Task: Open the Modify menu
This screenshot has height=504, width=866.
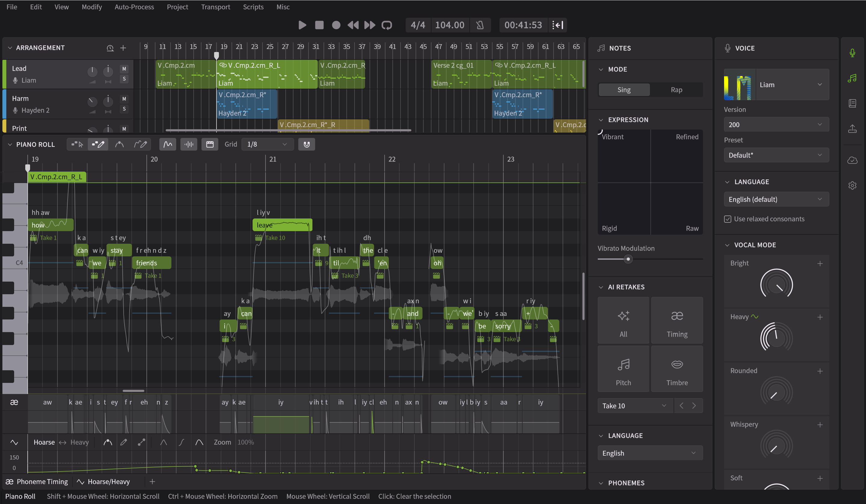Action: [91, 7]
